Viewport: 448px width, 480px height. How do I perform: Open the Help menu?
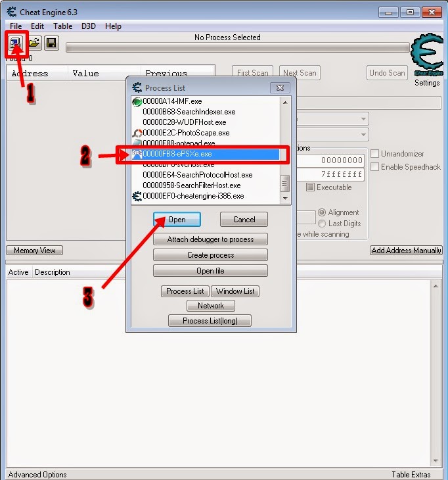[113, 26]
